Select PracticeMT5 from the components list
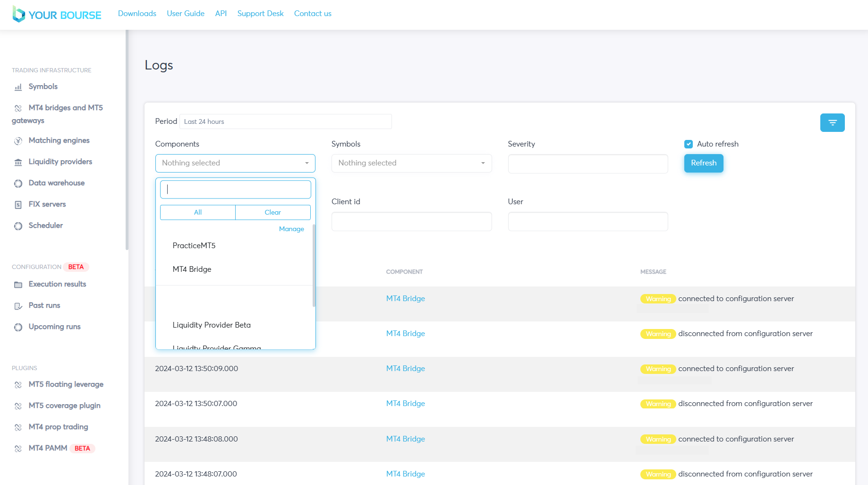The image size is (868, 485). 194,246
